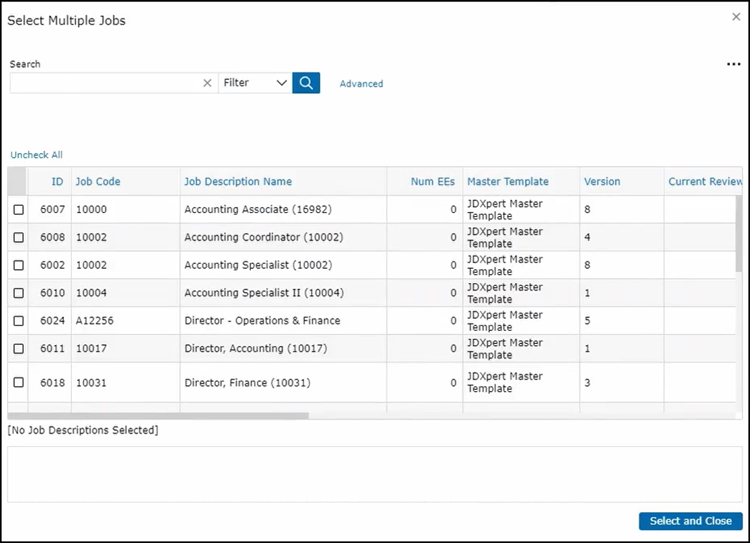The image size is (750, 543).
Task: Tick checkbox for Accounting Coordinator (10002)
Action: [x=18, y=238]
